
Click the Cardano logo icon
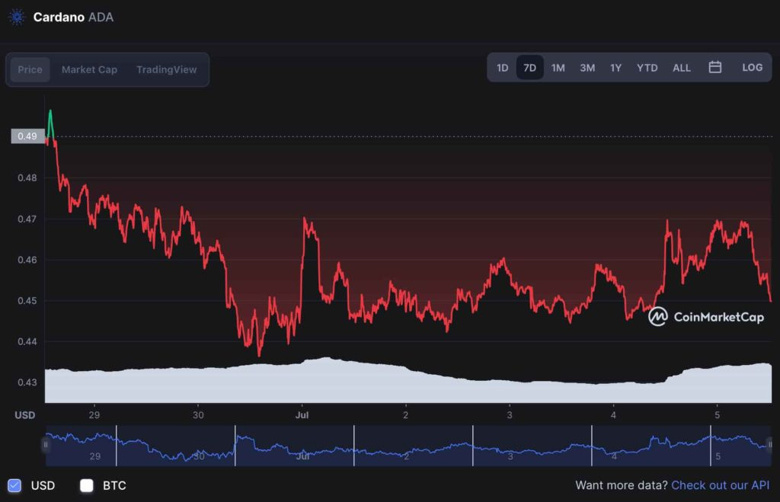click(x=17, y=17)
